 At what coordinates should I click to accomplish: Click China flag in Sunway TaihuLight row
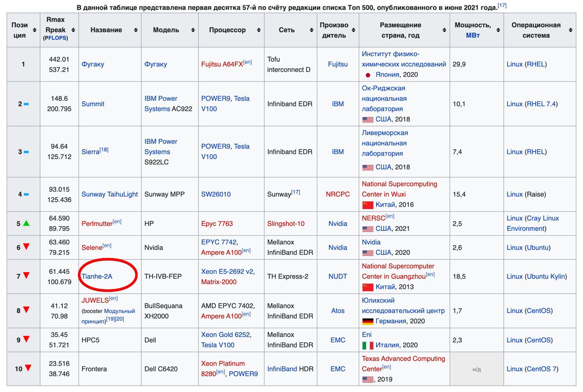pyautogui.click(x=368, y=205)
